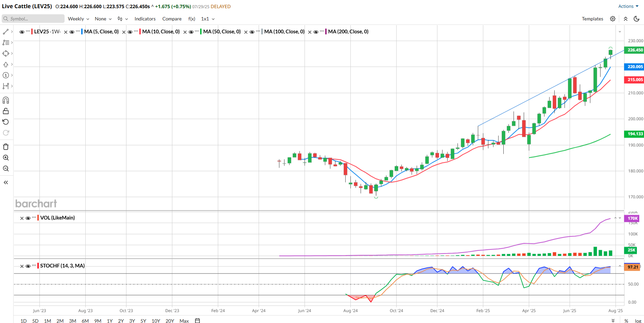Click the trash delete drawings icon

click(x=6, y=147)
